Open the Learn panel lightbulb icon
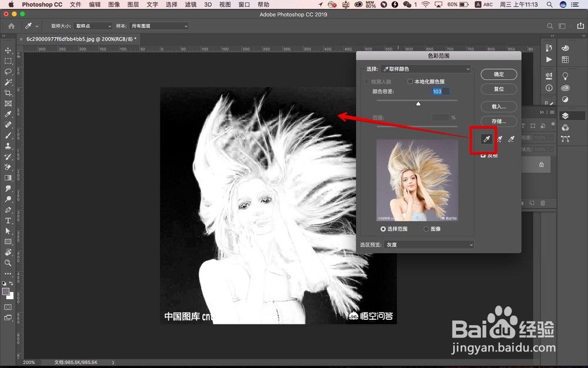Screen dimensions: 588x368 point(566,76)
